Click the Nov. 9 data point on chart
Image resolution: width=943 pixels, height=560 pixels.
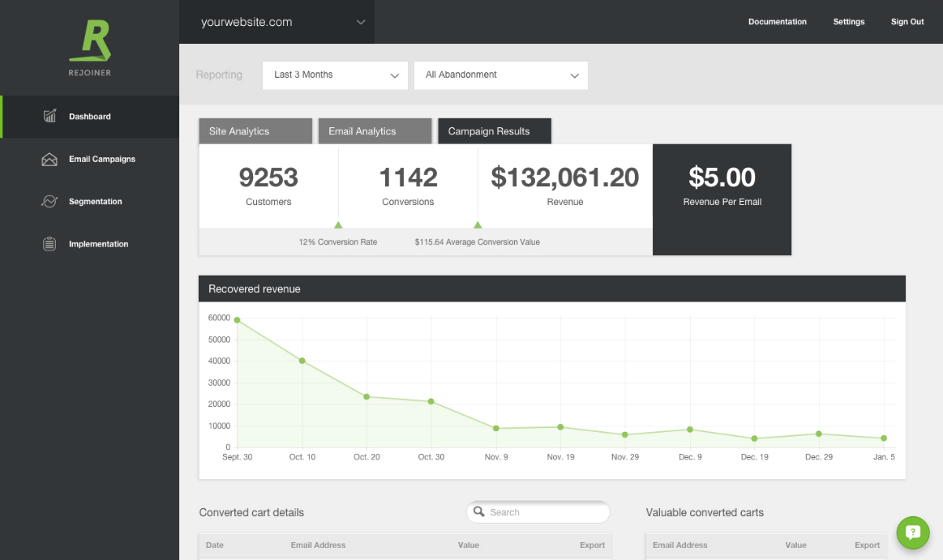(496, 429)
